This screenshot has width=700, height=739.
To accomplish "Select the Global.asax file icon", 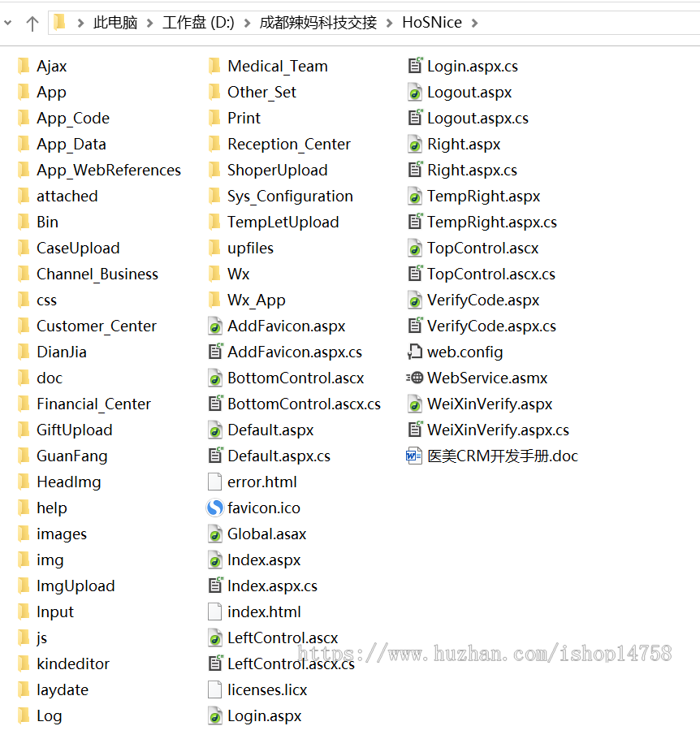I will 215,534.
